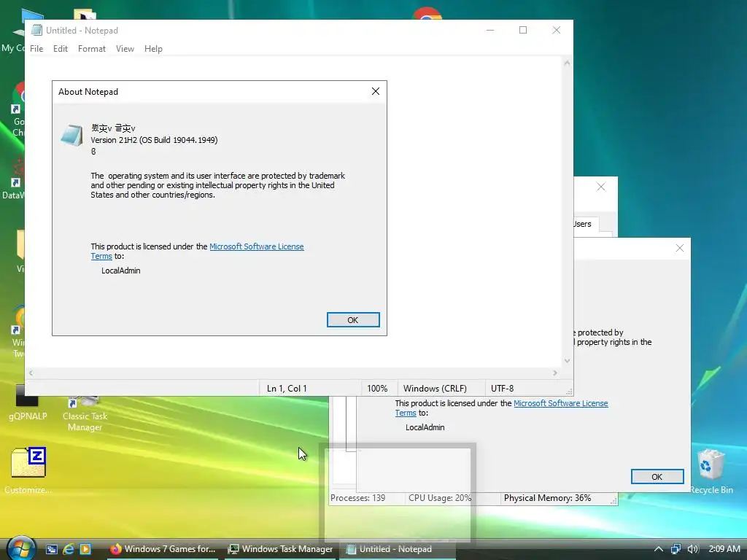Close the About Notepad dialog
Image resolution: width=747 pixels, height=560 pixels.
(x=376, y=91)
